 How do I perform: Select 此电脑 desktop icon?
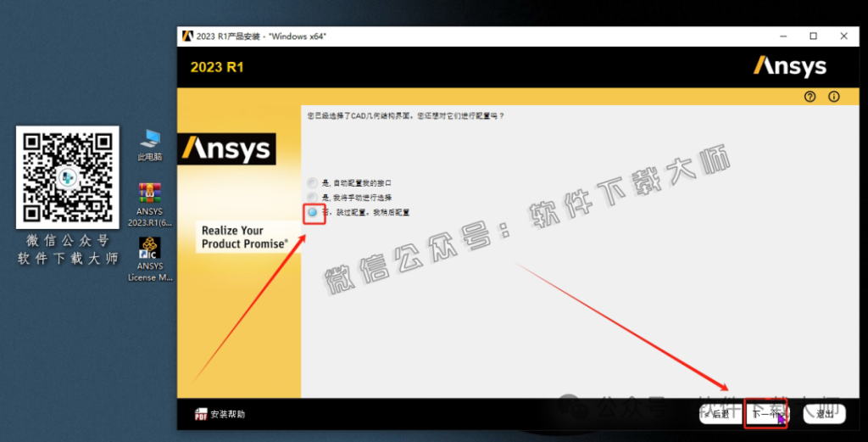(x=150, y=145)
